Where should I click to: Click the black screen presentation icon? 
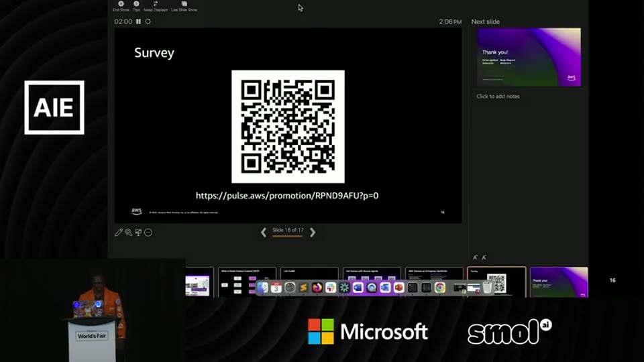pyautogui.click(x=138, y=233)
